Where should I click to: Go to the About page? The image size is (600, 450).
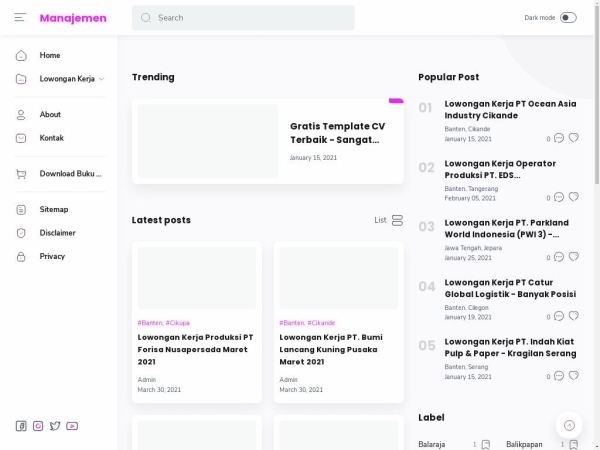point(50,115)
